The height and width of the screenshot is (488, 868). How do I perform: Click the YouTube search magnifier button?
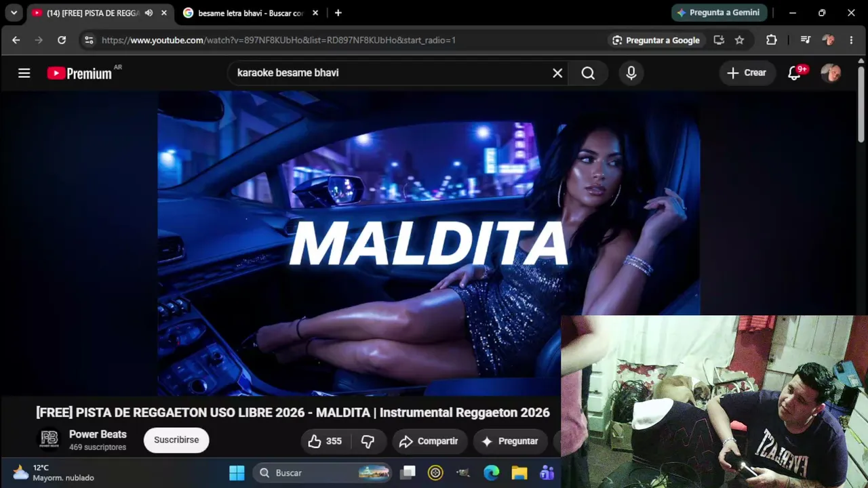pyautogui.click(x=588, y=73)
